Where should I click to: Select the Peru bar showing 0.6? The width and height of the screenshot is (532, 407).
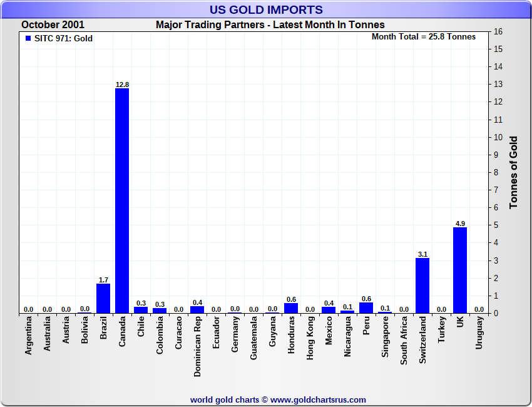pos(366,308)
